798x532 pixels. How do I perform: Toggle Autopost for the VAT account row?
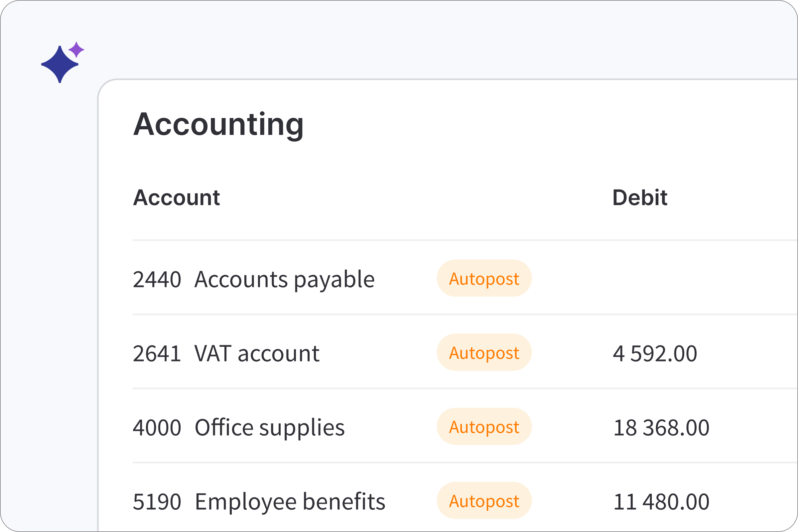tap(484, 353)
